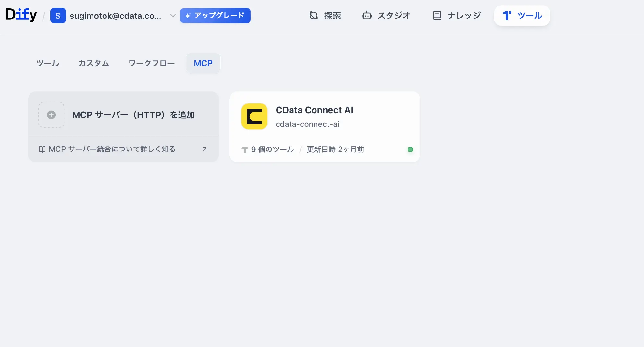Click the ツール hammer icon in navbar
Image resolution: width=644 pixels, height=347 pixels.
[x=507, y=16]
